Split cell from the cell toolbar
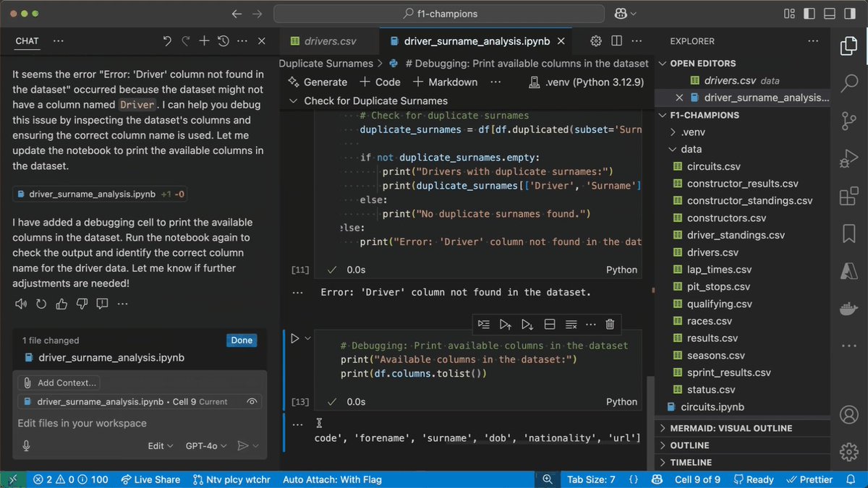 550,324
